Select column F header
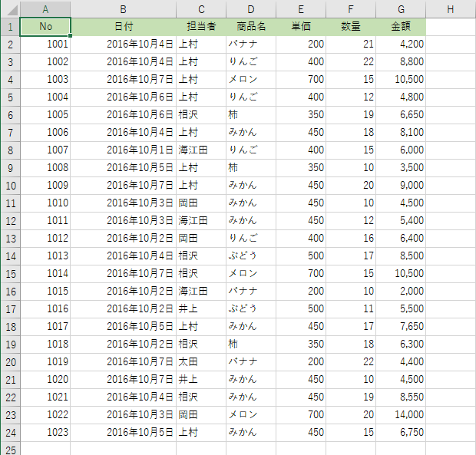This screenshot has height=455, width=476. click(351, 9)
